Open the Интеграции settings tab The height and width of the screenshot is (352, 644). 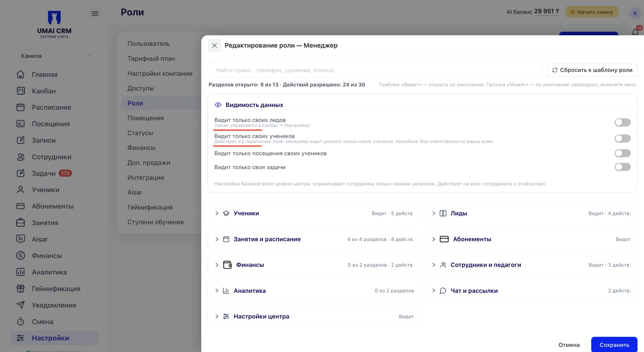pyautogui.click(x=146, y=178)
